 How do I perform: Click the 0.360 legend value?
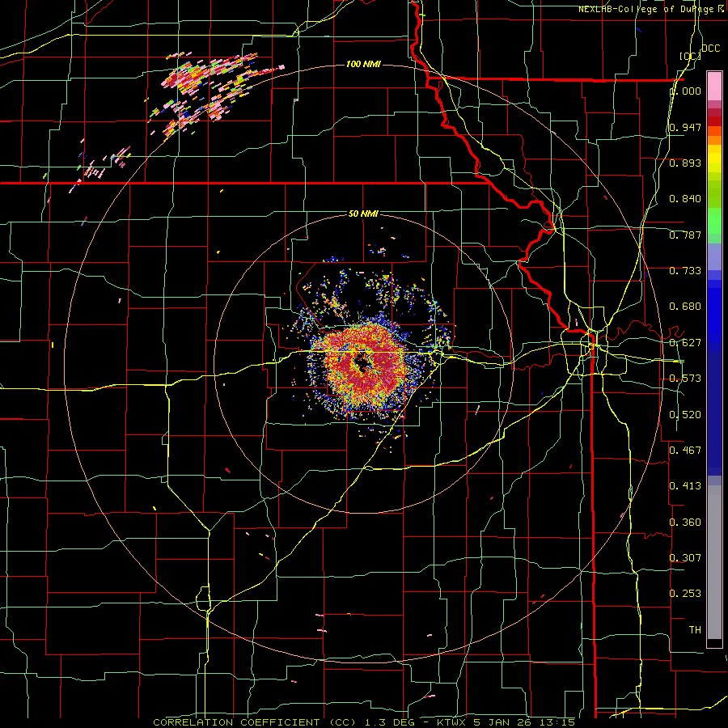click(685, 523)
